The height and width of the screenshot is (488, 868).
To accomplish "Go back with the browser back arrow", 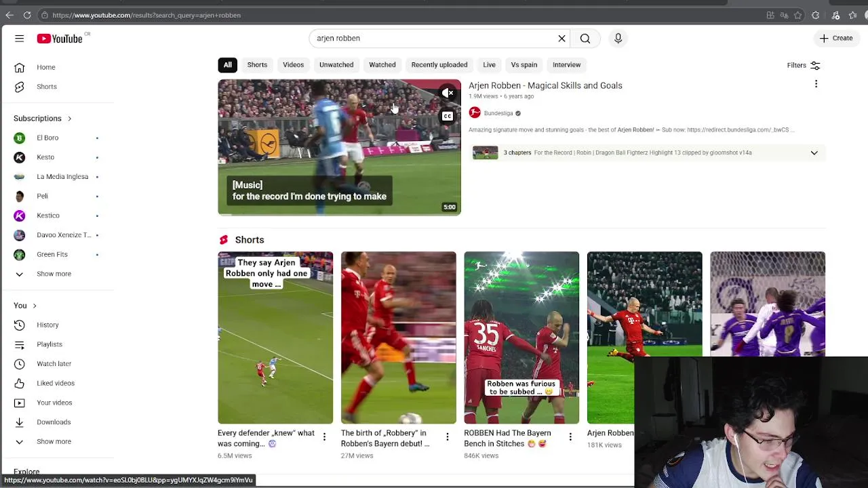I will coord(9,15).
